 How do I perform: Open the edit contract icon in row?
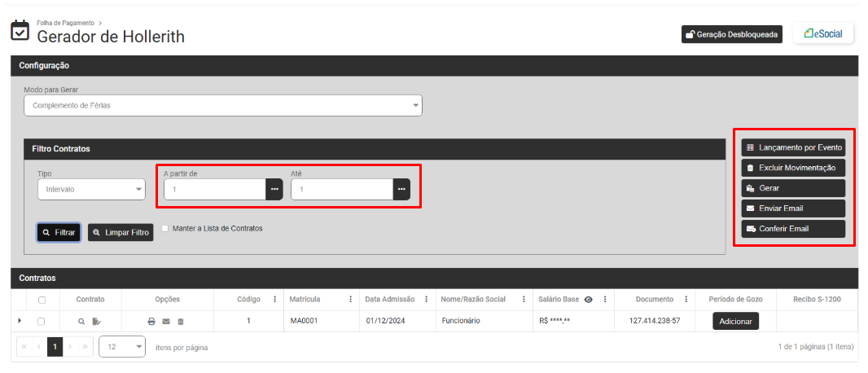click(96, 321)
